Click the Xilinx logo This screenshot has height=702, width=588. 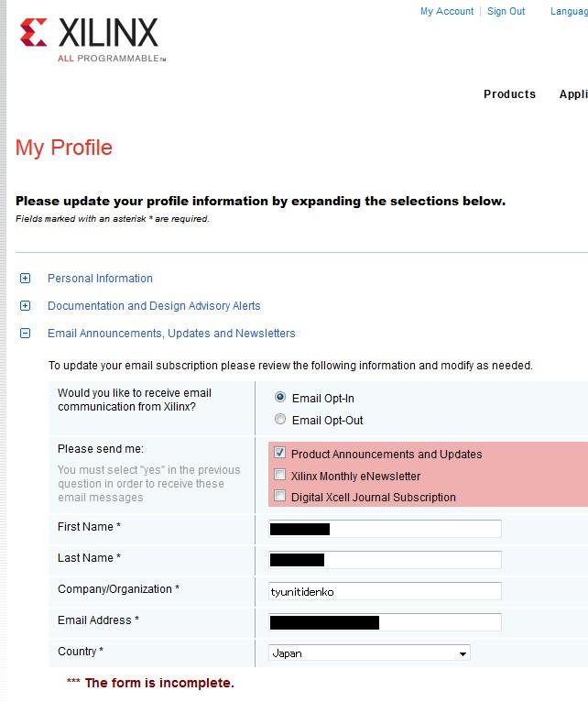[x=93, y=39]
